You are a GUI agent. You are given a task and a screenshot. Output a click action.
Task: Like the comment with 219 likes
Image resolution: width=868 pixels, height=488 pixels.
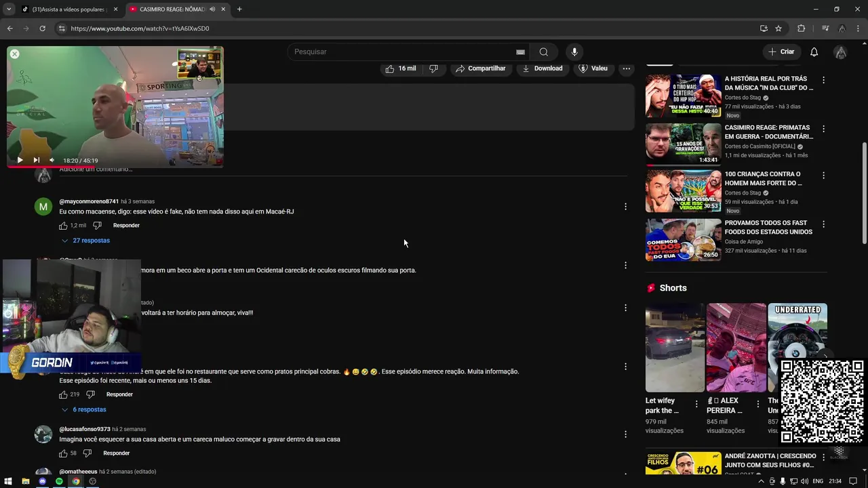point(63,394)
